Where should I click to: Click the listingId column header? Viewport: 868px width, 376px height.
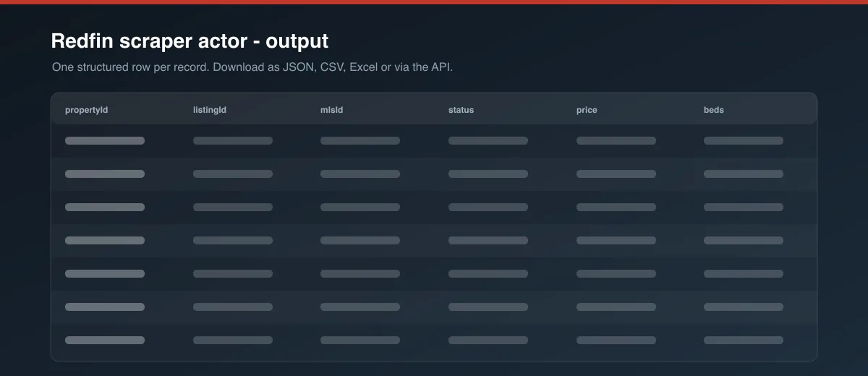210,110
